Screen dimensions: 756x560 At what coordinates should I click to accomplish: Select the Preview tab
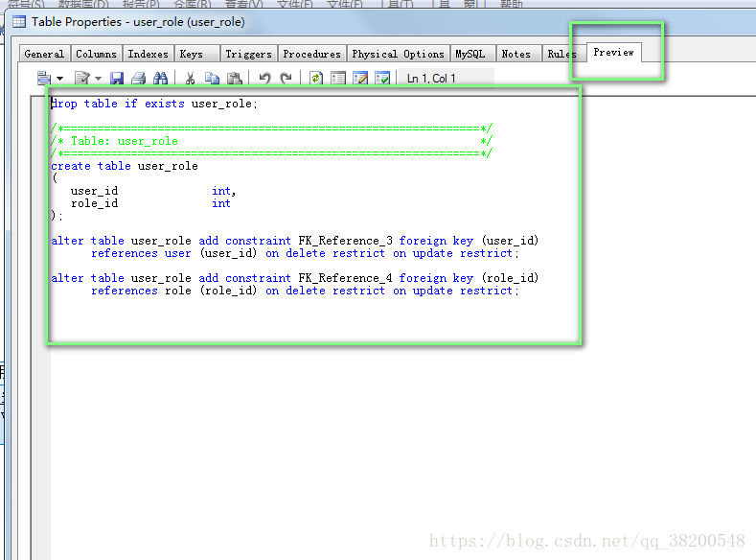[614, 52]
